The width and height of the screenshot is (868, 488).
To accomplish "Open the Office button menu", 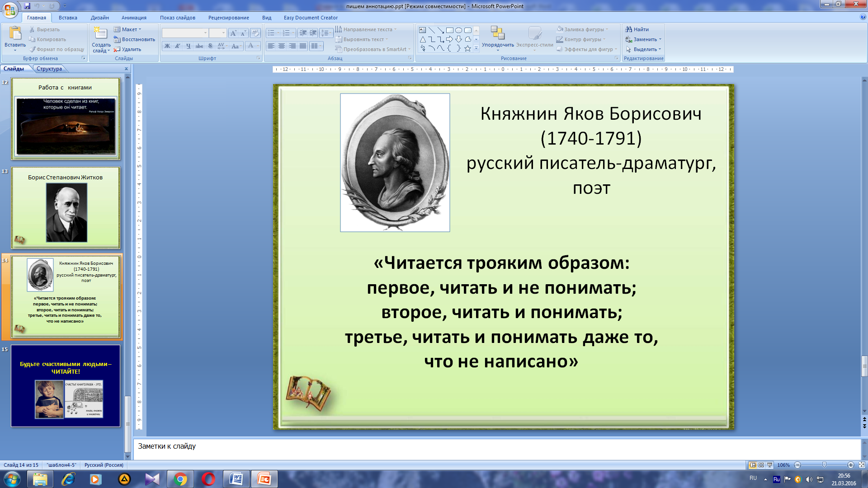I will tap(10, 9).
